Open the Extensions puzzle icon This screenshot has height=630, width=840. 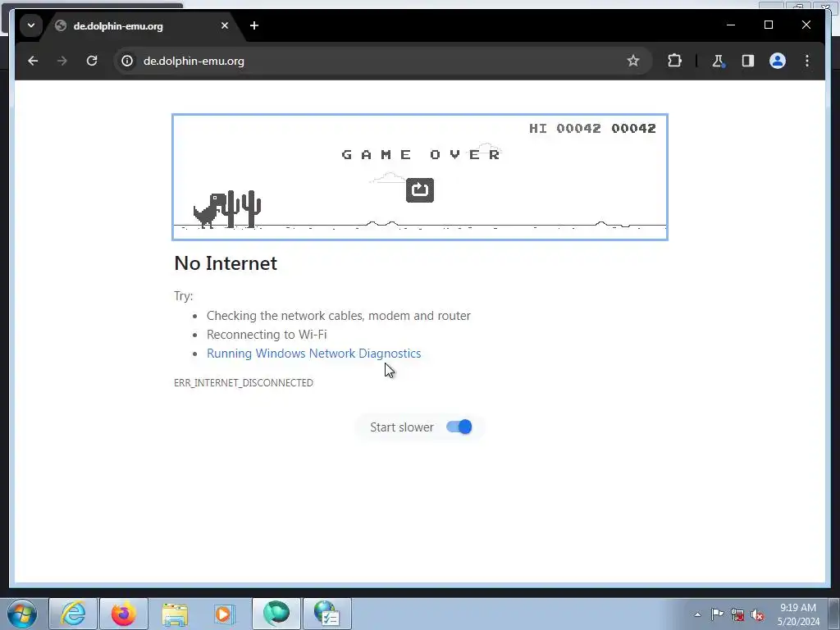click(x=674, y=61)
